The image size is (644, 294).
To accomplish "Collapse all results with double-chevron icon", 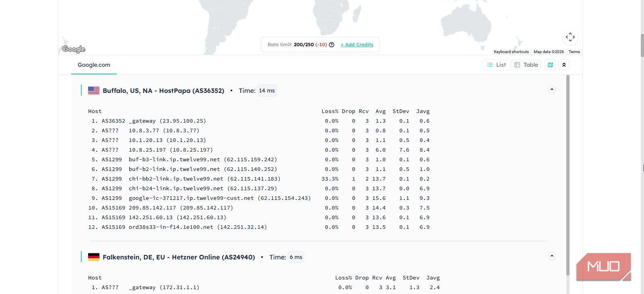I will 564,65.
